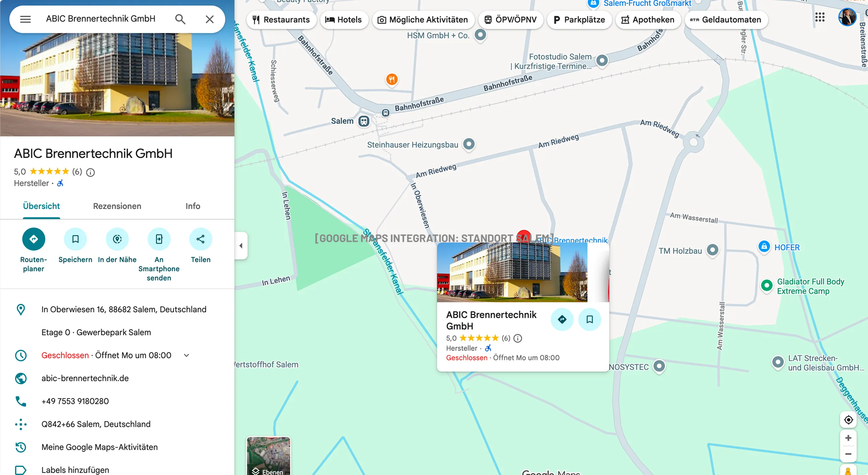Viewport: 868px width, 475px height.
Task: Copy plus code Q842+66 Salem, Deutschland
Action: (x=96, y=424)
